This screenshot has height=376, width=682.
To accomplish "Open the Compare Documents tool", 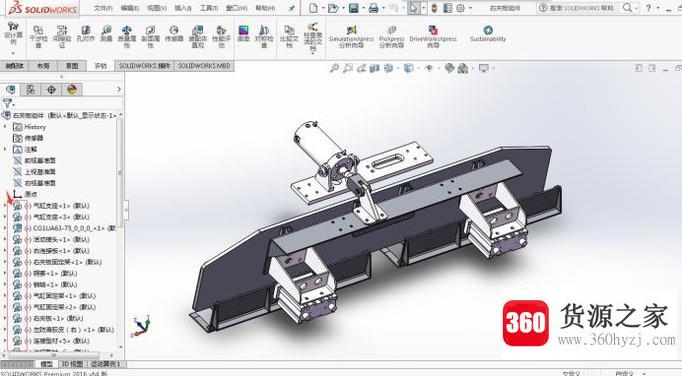I will [289, 36].
